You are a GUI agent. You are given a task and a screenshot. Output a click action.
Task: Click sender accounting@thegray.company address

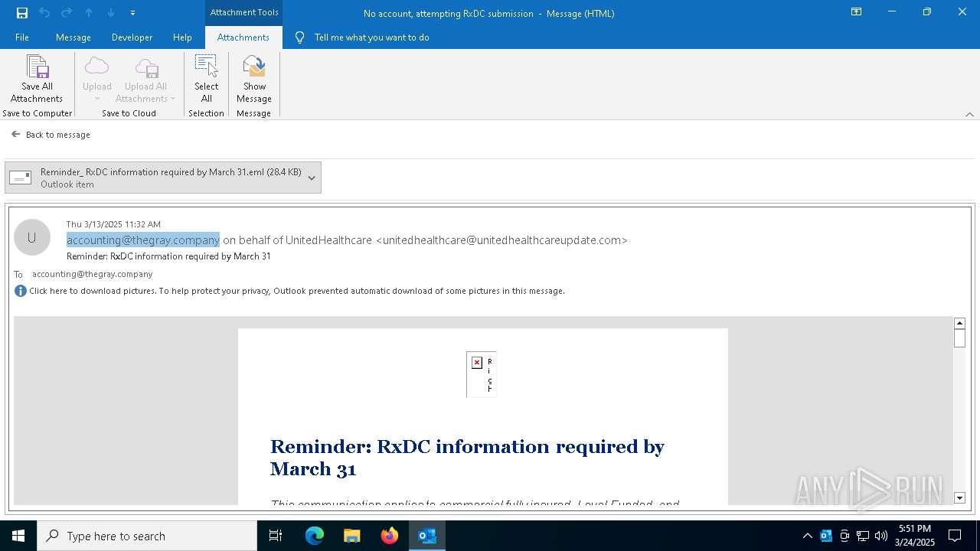tap(143, 240)
